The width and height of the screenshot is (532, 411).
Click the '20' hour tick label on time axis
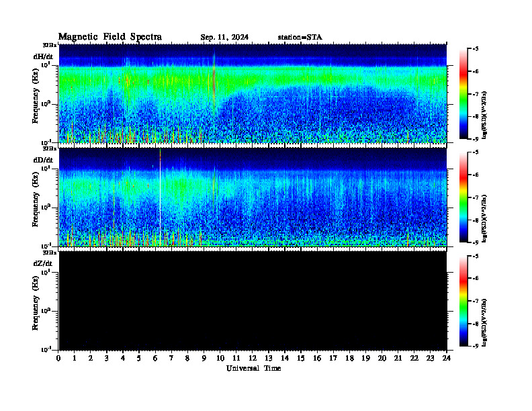tap(382, 359)
